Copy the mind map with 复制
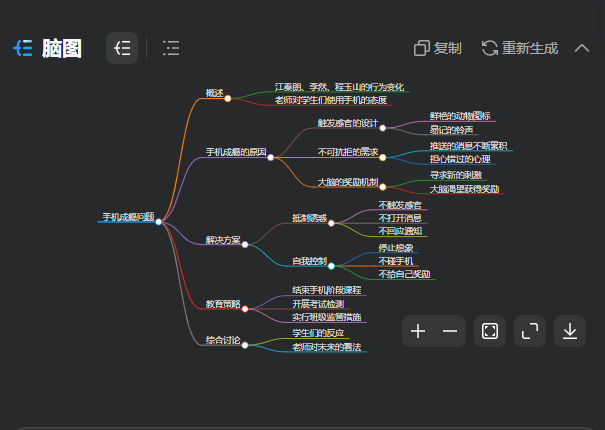The width and height of the screenshot is (605, 430). 438,48
